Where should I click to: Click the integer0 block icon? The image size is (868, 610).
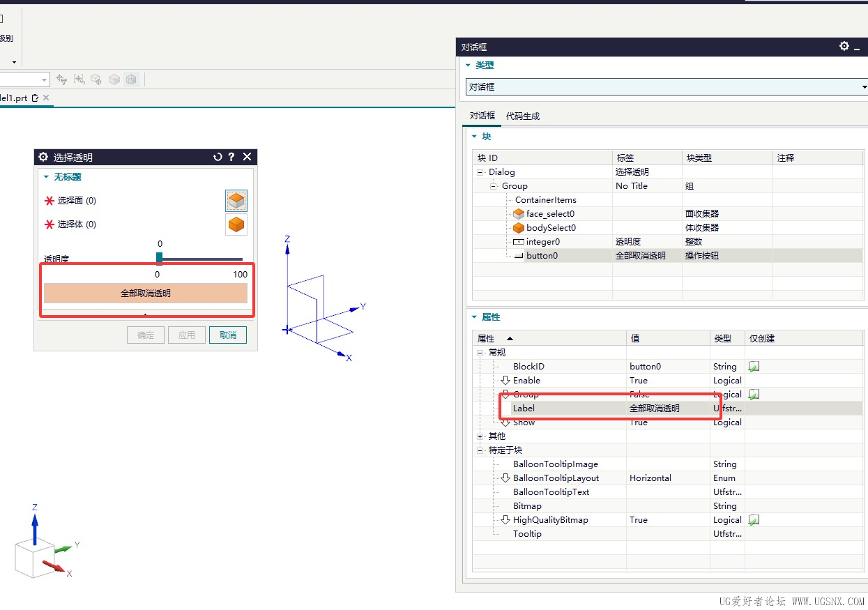(519, 242)
